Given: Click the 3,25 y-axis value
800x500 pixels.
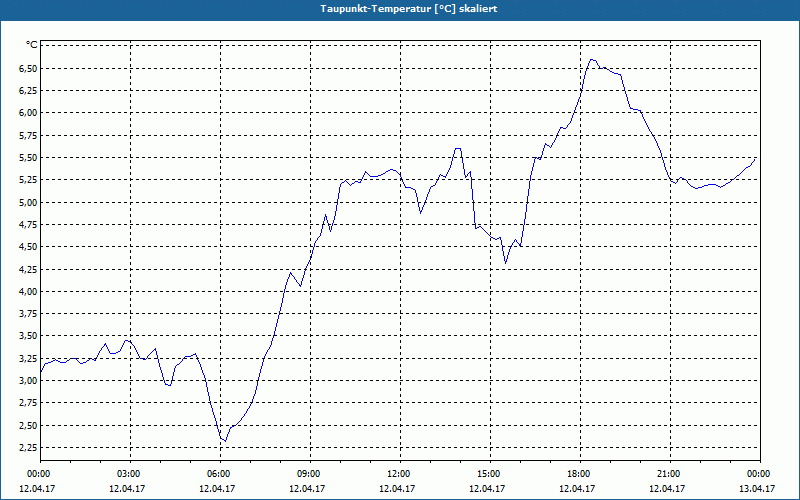Looking at the screenshot, I should click(28, 359).
